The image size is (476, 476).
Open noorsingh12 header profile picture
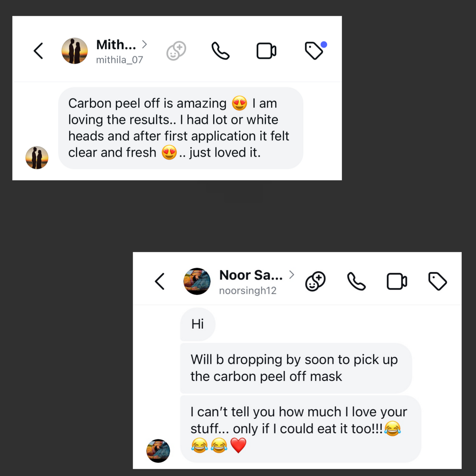197,281
